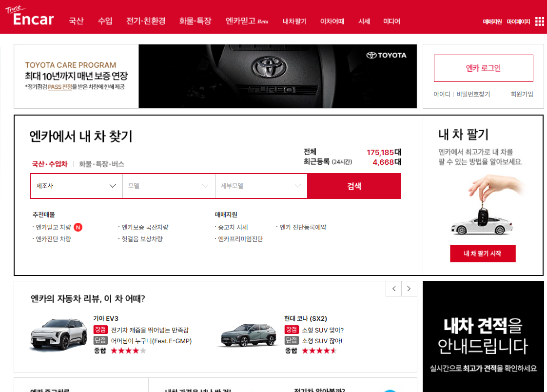Click the 소형 SUV 맞아? text
This screenshot has width=547, height=392.
[x=323, y=330]
